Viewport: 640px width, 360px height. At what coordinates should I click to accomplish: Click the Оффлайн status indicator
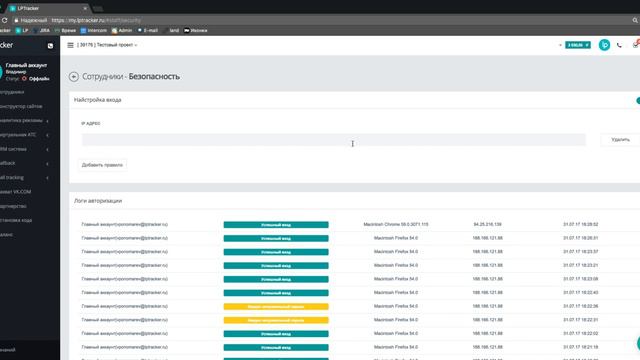[36, 79]
